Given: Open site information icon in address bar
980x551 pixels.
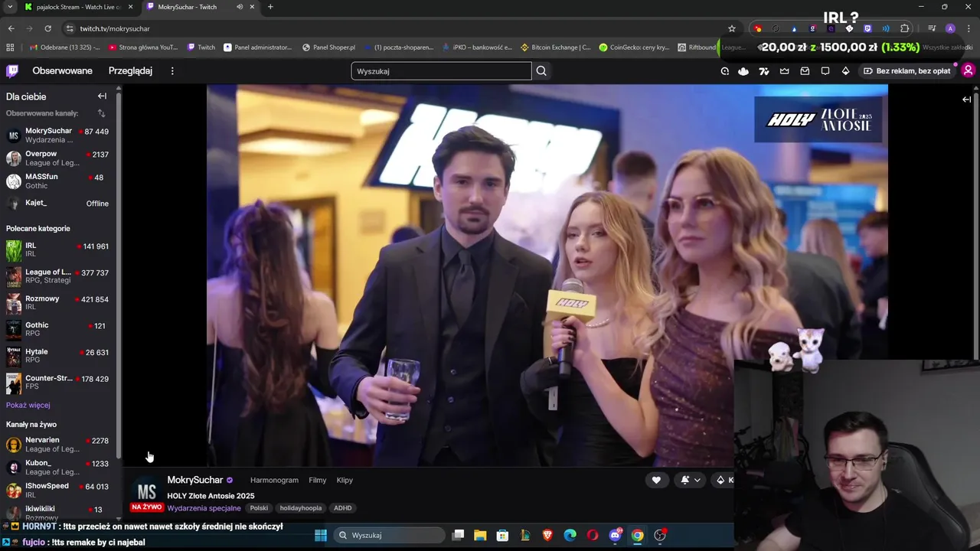Looking at the screenshot, I should pyautogui.click(x=70, y=28).
